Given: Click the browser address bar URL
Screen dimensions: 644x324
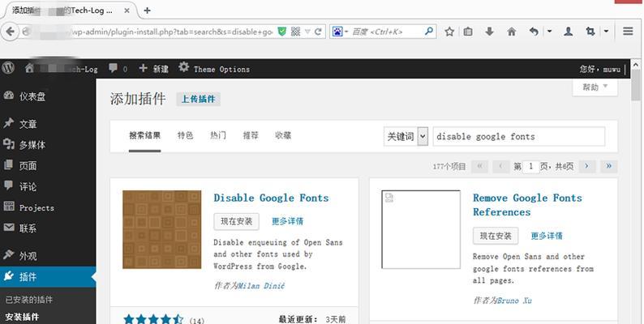Looking at the screenshot, I should (x=171, y=32).
